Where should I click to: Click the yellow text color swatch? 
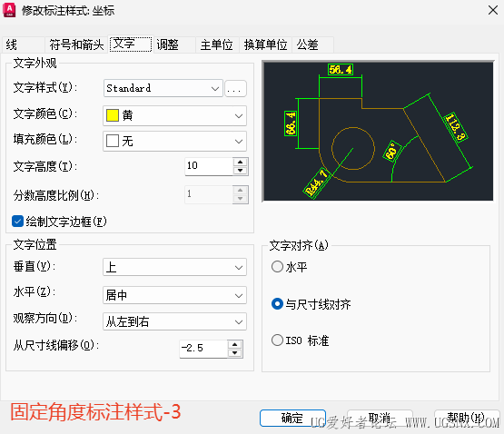pos(113,115)
